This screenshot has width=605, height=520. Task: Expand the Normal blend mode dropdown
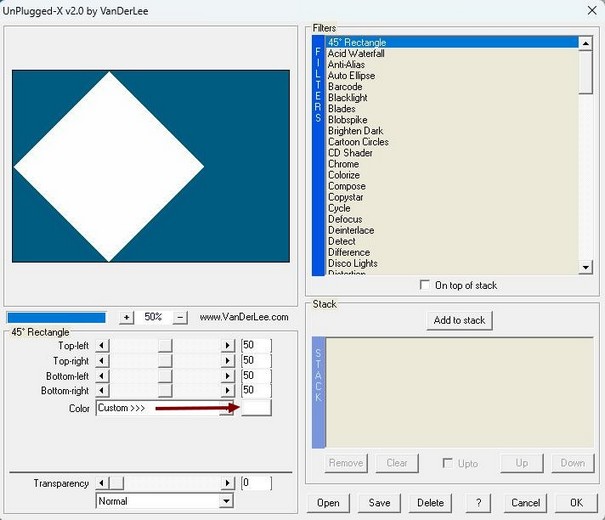click(x=226, y=501)
